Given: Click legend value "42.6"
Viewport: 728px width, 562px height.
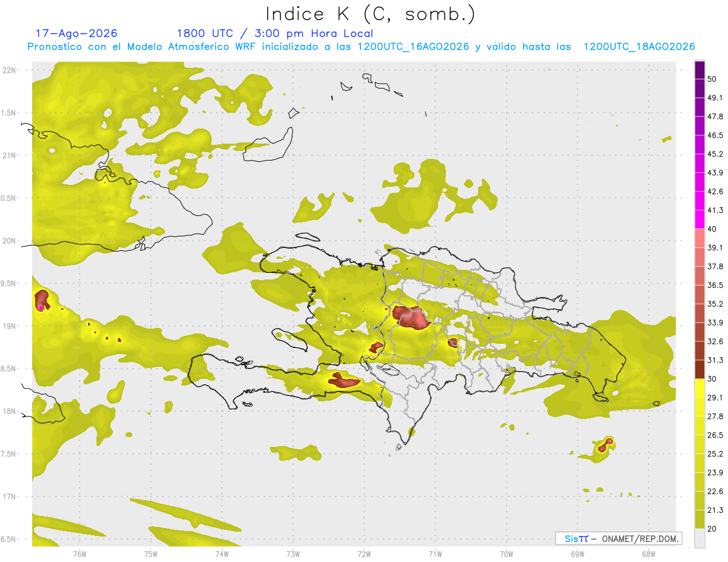Looking at the screenshot, I should [715, 192].
